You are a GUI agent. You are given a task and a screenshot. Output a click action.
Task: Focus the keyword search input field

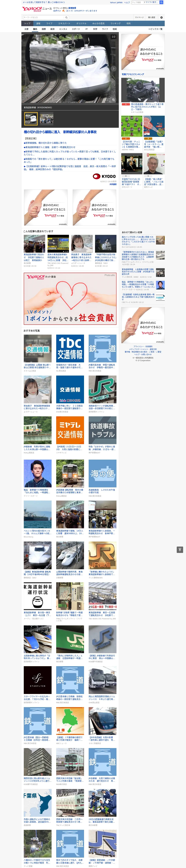(x=44, y=18)
